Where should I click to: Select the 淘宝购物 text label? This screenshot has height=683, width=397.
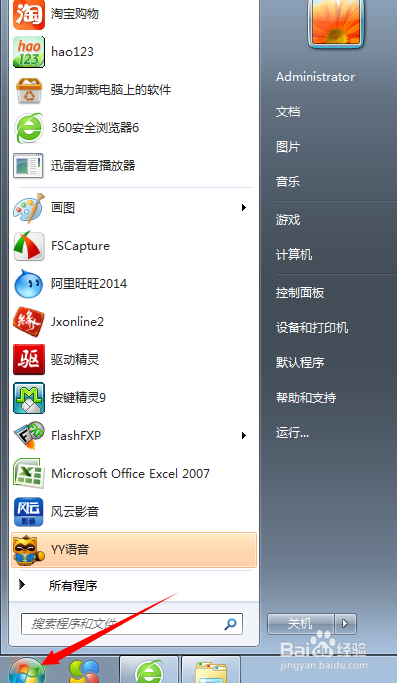(x=75, y=14)
